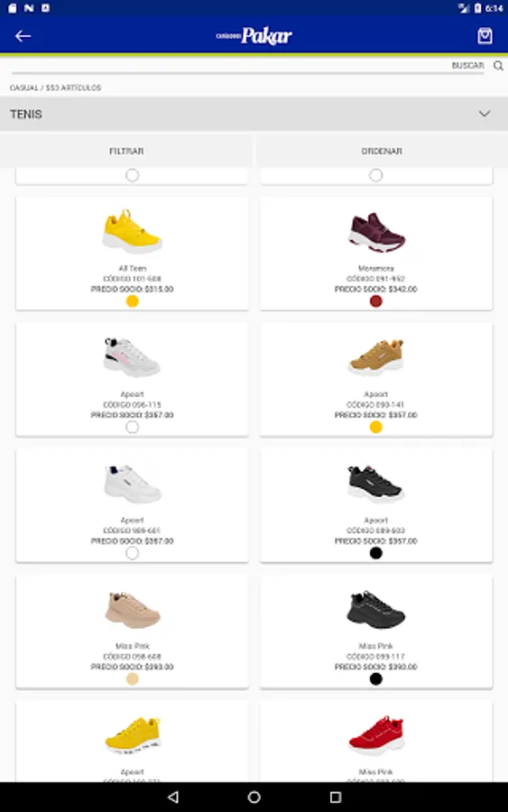Image resolution: width=508 pixels, height=812 pixels.
Task: Select white color circle on Apoort 096-115
Action: pyautogui.click(x=132, y=428)
